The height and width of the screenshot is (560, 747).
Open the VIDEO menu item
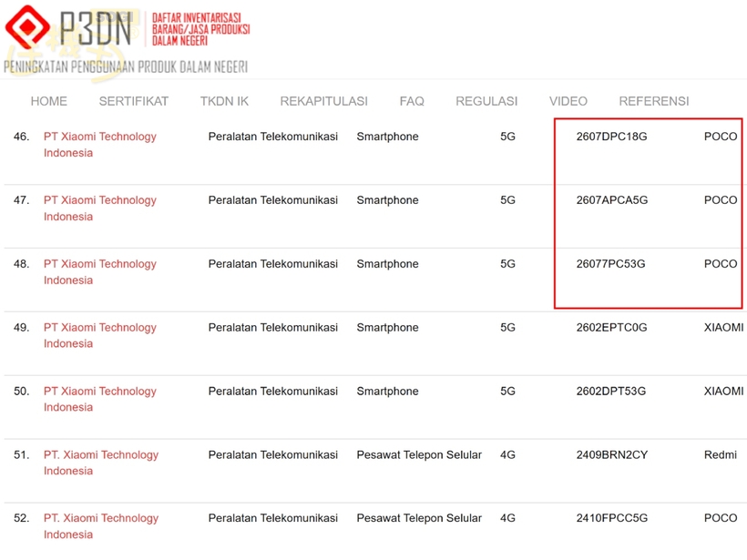point(568,101)
